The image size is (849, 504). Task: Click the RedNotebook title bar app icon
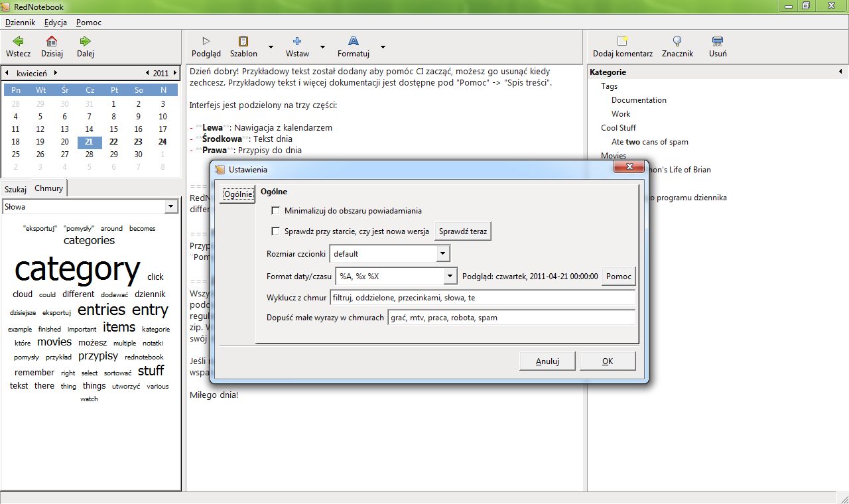6,6
